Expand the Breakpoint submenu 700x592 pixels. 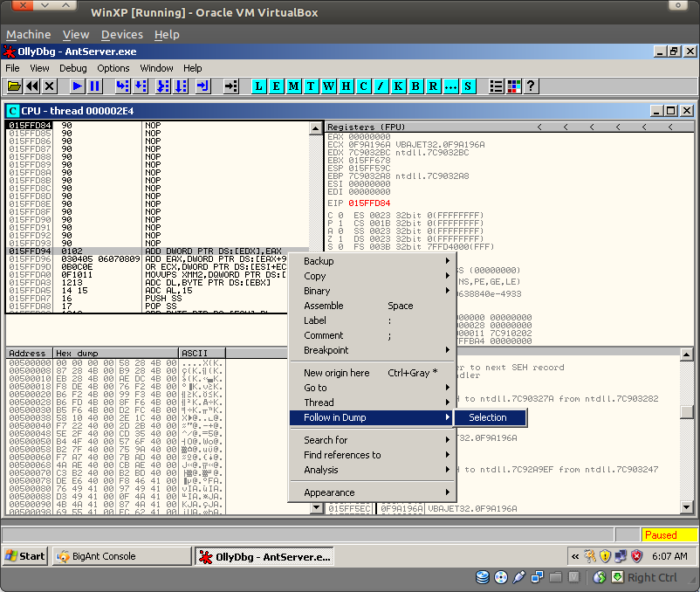pos(373,350)
